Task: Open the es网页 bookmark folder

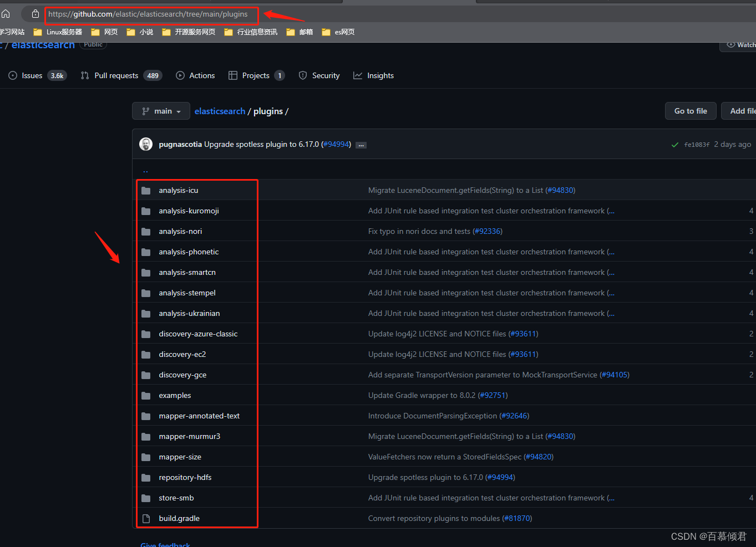Action: 338,32
